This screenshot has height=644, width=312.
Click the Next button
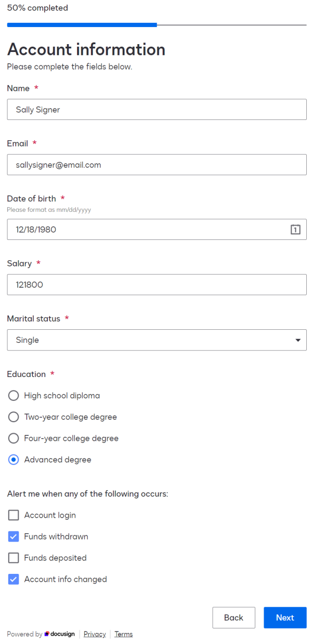click(x=285, y=618)
